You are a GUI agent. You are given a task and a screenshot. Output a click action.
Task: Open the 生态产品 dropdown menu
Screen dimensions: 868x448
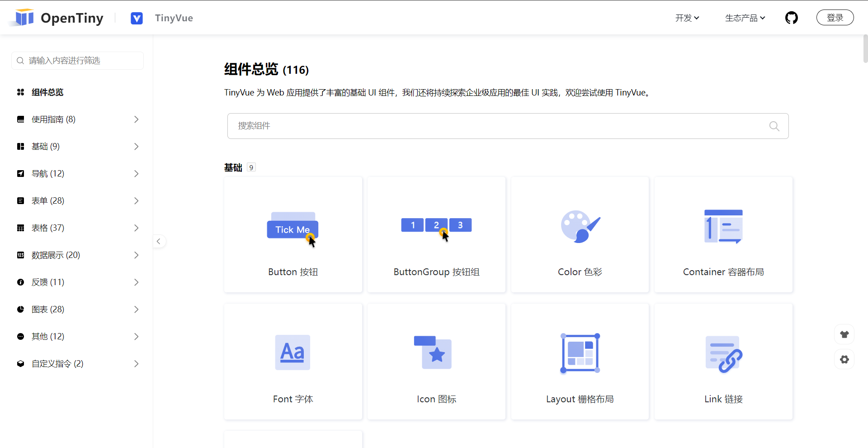coord(745,18)
